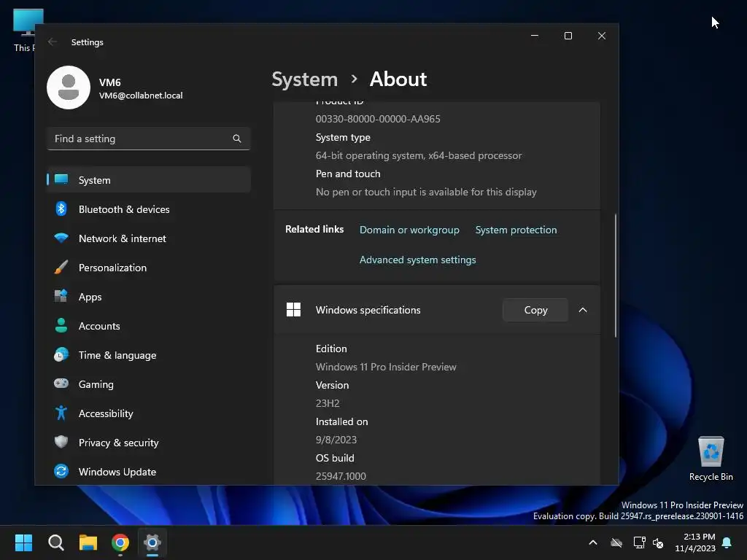747x560 pixels.
Task: Navigate to Accounts settings
Action: pos(149,326)
